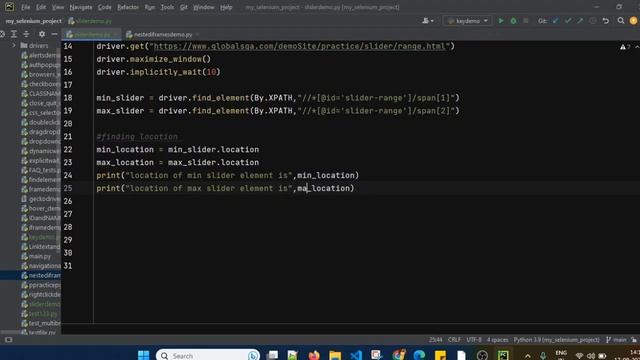
Task: Click the rollback undo arrow icon
Action: click(x=606, y=21)
